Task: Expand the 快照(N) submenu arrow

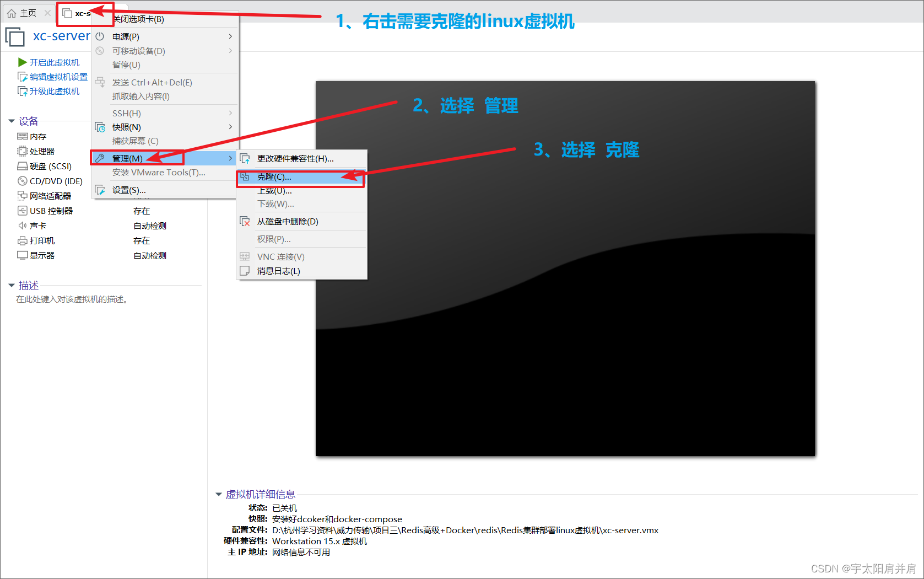Action: (230, 127)
